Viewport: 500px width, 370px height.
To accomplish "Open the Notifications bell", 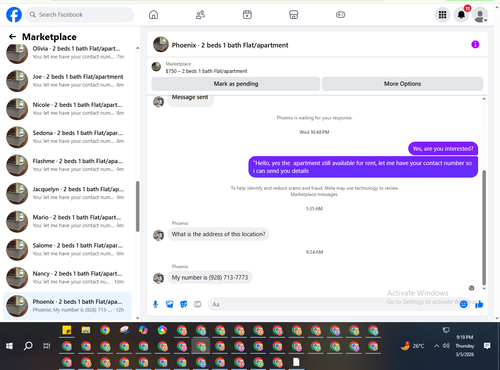I will (461, 15).
